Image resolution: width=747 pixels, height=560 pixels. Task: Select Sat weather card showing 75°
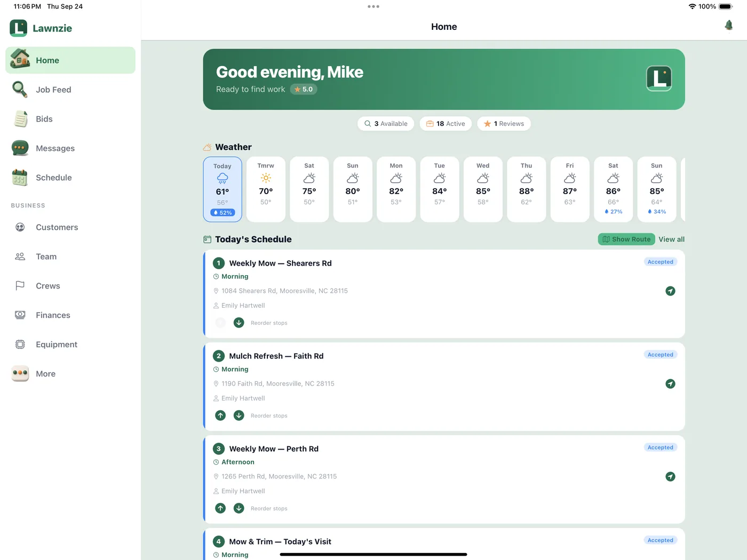(309, 189)
